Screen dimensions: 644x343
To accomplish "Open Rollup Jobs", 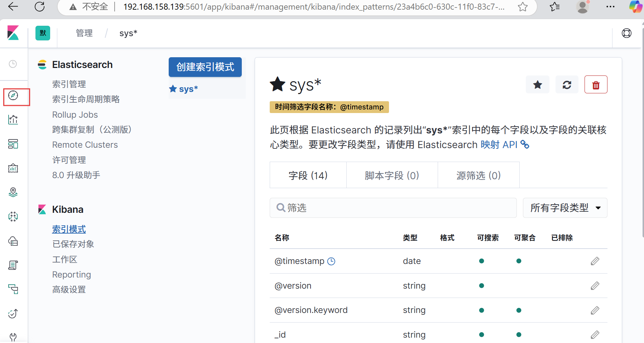I will tap(75, 114).
